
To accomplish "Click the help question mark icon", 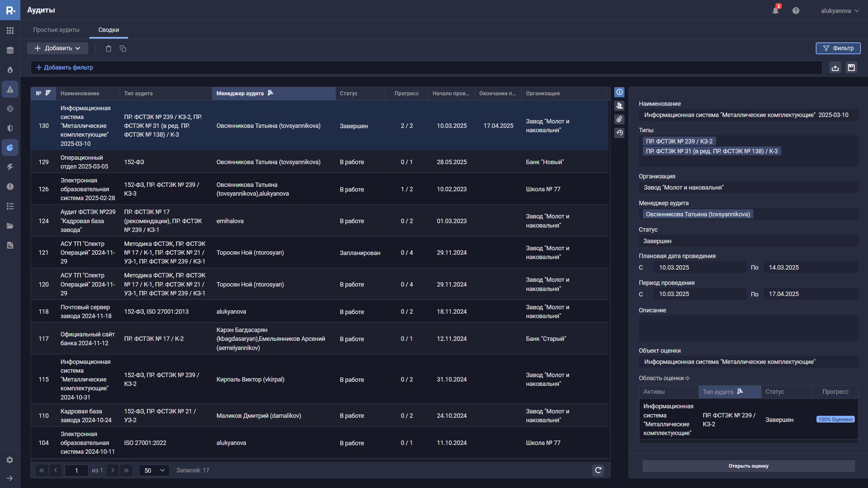I will pyautogui.click(x=796, y=11).
